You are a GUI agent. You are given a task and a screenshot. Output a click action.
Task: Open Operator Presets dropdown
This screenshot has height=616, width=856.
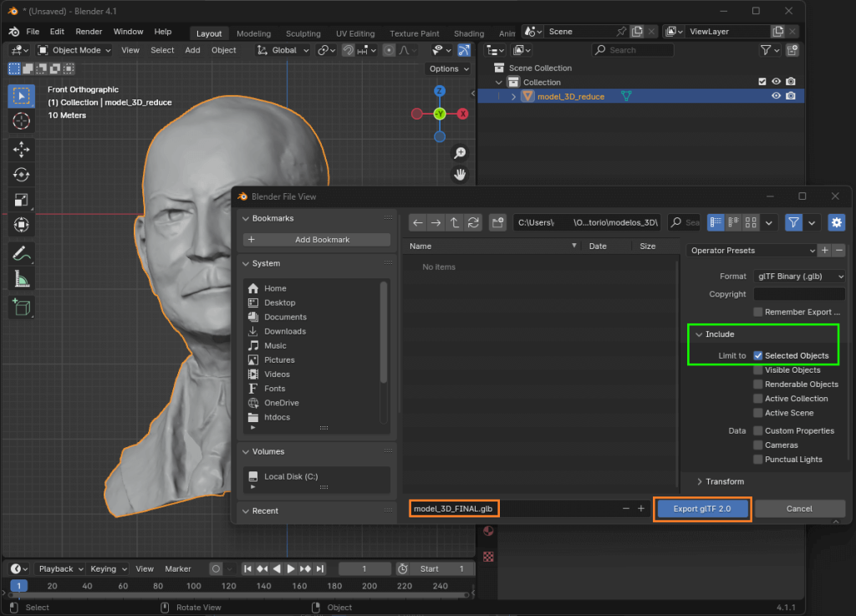752,251
